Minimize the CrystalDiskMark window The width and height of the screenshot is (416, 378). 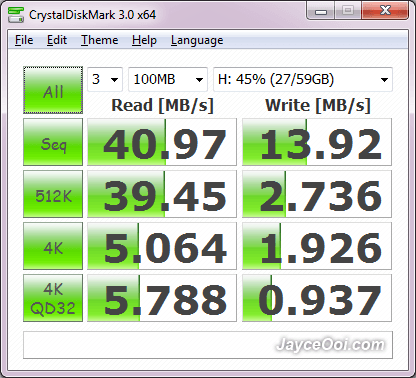tap(321, 11)
